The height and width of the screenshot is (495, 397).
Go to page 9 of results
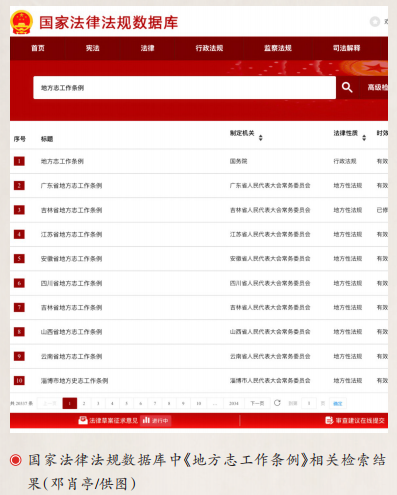point(183,403)
